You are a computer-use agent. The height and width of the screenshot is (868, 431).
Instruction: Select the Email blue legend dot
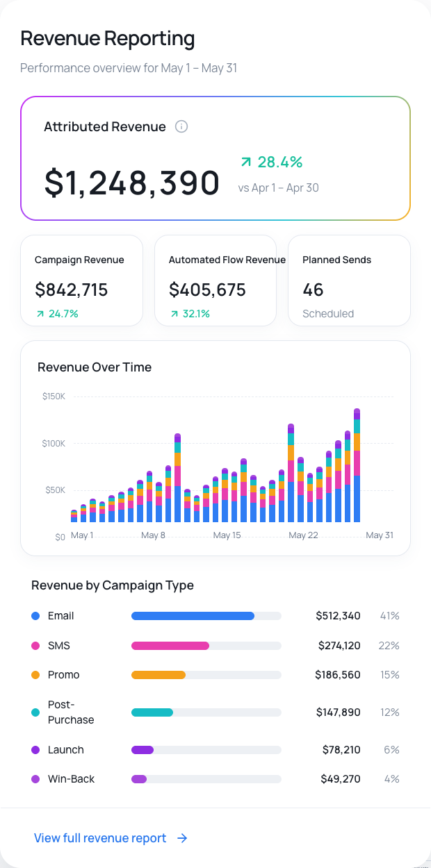35,616
